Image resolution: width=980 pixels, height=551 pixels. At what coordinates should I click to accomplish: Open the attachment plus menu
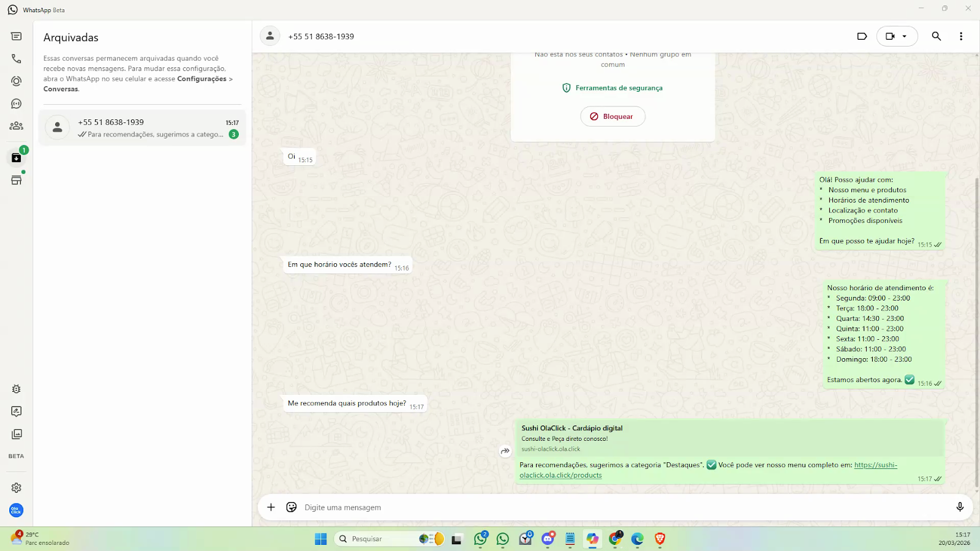click(271, 507)
